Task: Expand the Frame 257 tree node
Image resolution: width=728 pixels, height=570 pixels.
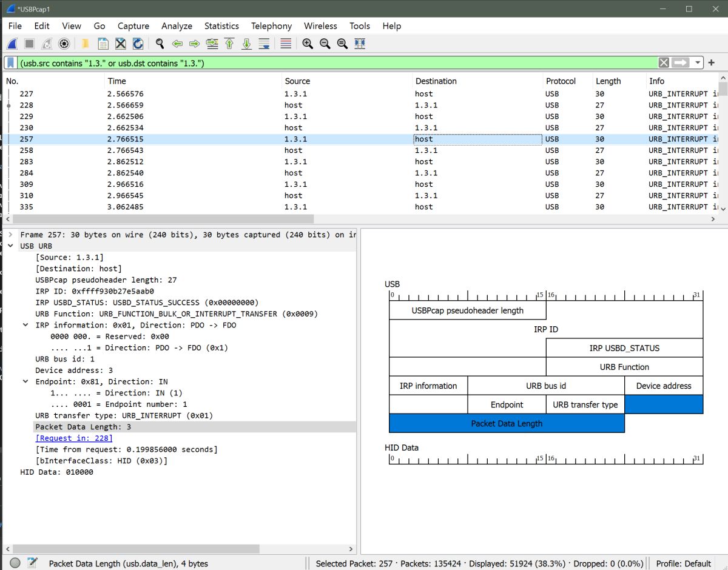Action: (x=10, y=235)
